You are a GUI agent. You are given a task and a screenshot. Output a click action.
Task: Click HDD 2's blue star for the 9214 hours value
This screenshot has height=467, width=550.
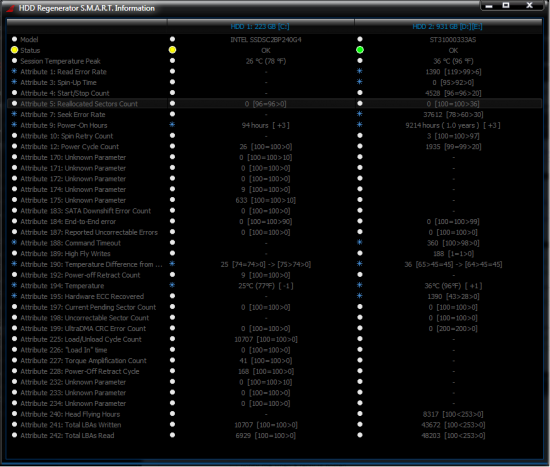(x=360, y=125)
